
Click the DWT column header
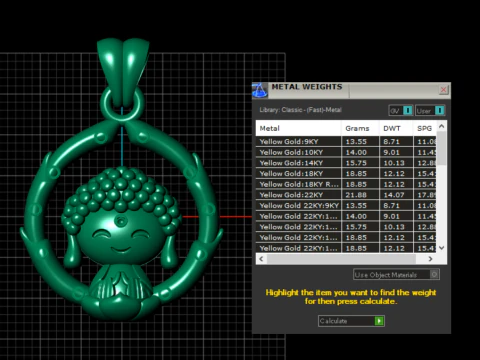pyautogui.click(x=396, y=128)
